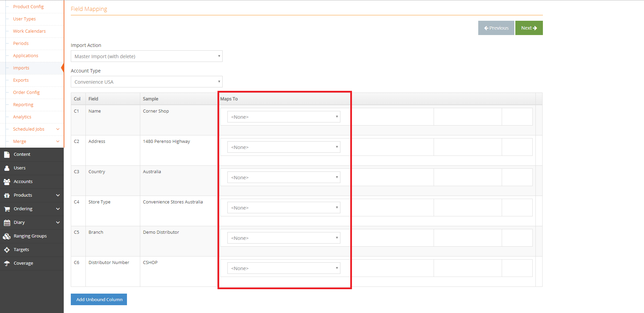644x313 pixels.
Task: Click the Products gift icon
Action: tap(7, 195)
